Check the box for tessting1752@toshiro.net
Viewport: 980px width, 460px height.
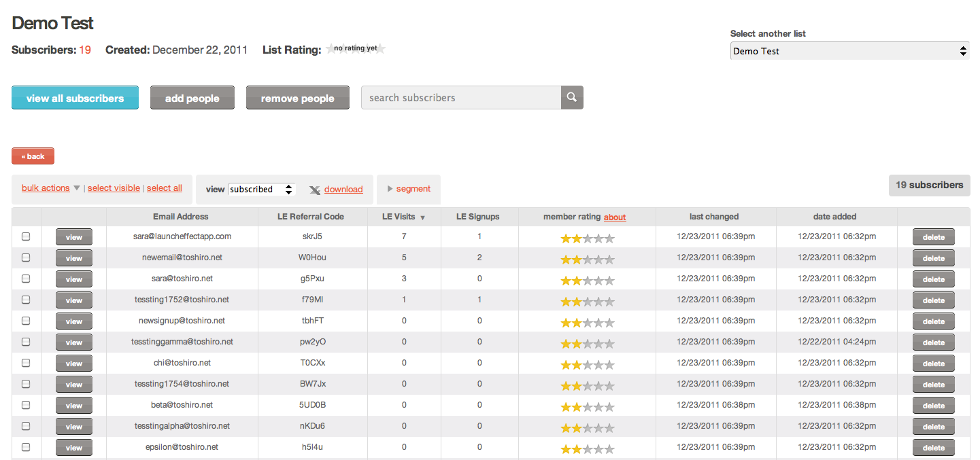26,300
